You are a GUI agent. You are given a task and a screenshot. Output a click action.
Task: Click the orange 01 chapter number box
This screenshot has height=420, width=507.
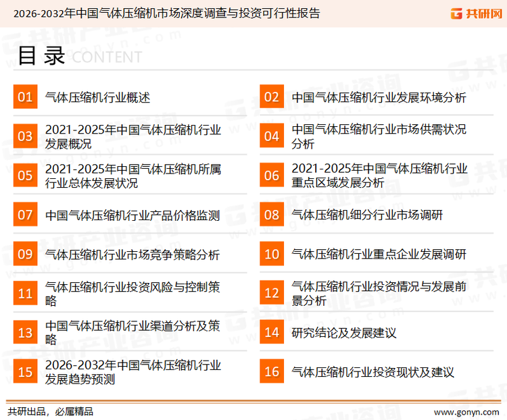25,97
